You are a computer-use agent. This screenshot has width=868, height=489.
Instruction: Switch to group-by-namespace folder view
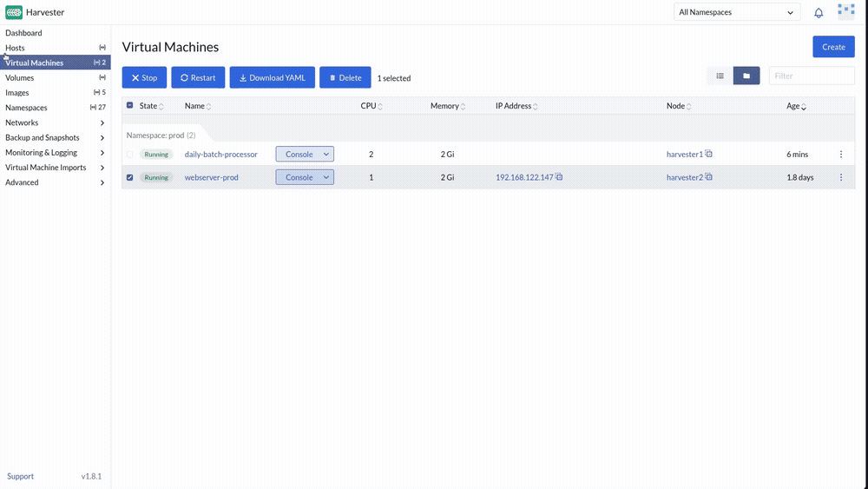746,76
